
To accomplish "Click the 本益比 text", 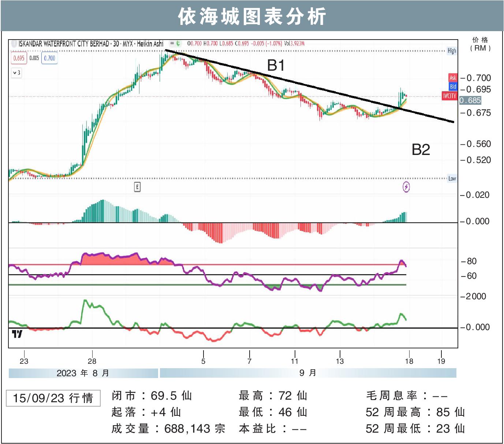I will 273,429.
